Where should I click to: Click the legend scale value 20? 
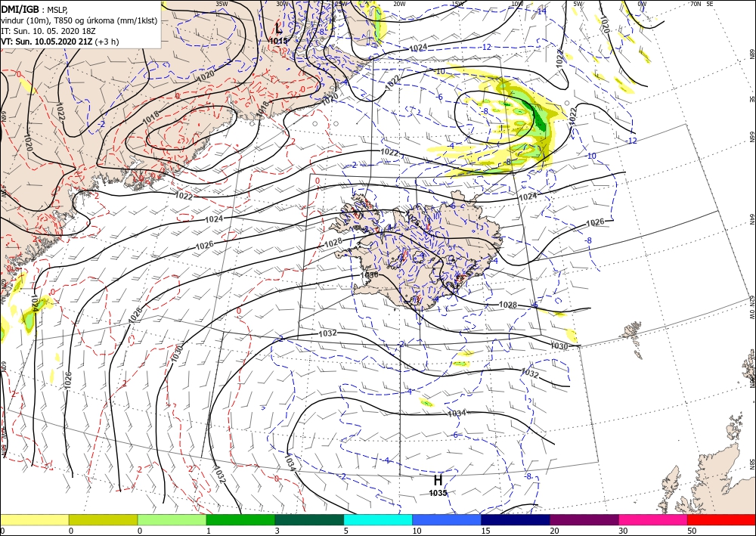554,531
